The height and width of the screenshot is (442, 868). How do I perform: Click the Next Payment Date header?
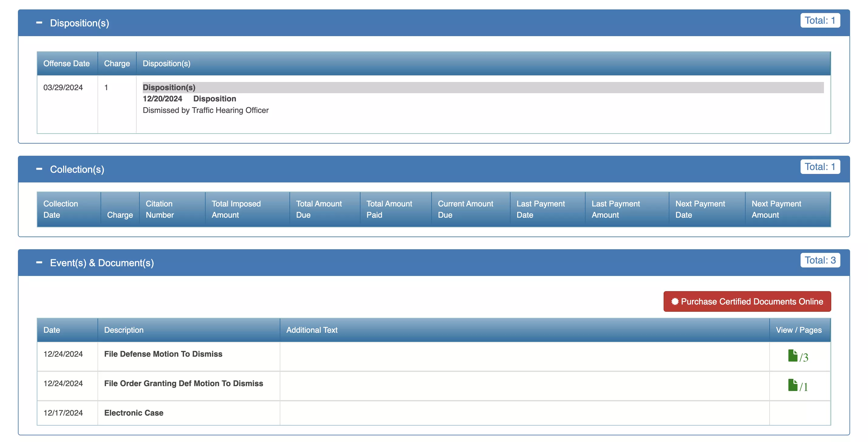[x=707, y=209]
